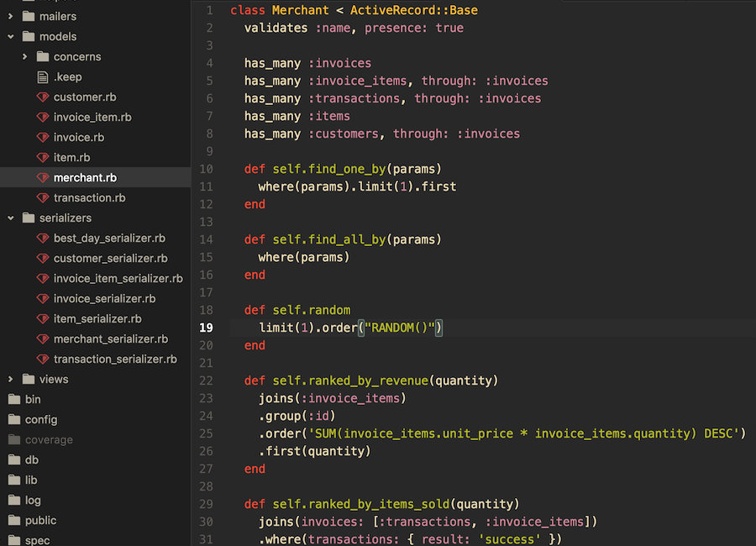Click the "RANDOM()" string literal
Screen dimensions: 756x546
point(400,328)
